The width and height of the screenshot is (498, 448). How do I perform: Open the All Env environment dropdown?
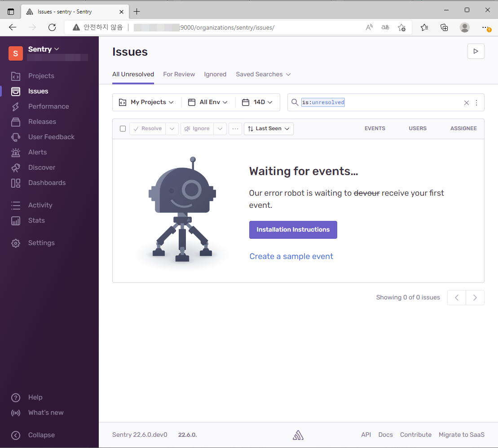click(208, 102)
